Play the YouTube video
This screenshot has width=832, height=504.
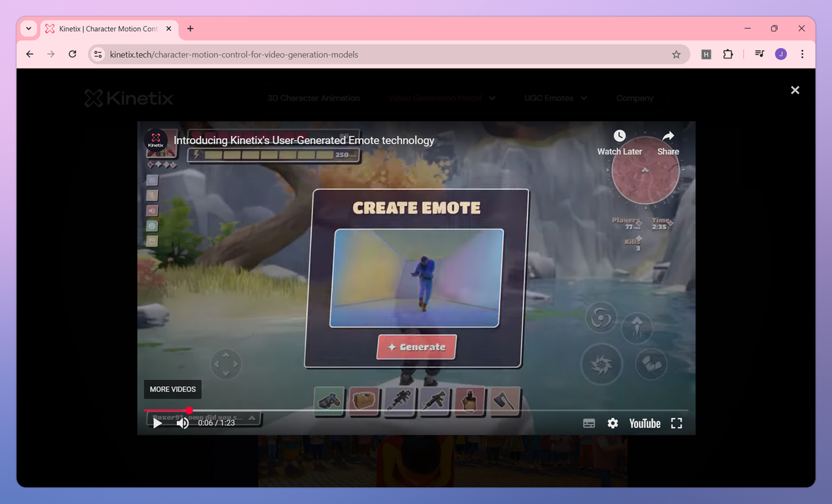coord(157,423)
